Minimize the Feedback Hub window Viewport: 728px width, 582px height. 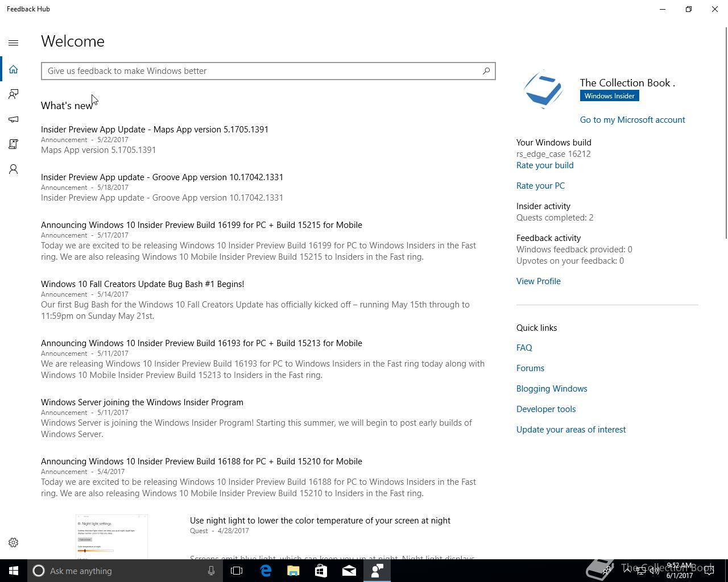point(663,9)
